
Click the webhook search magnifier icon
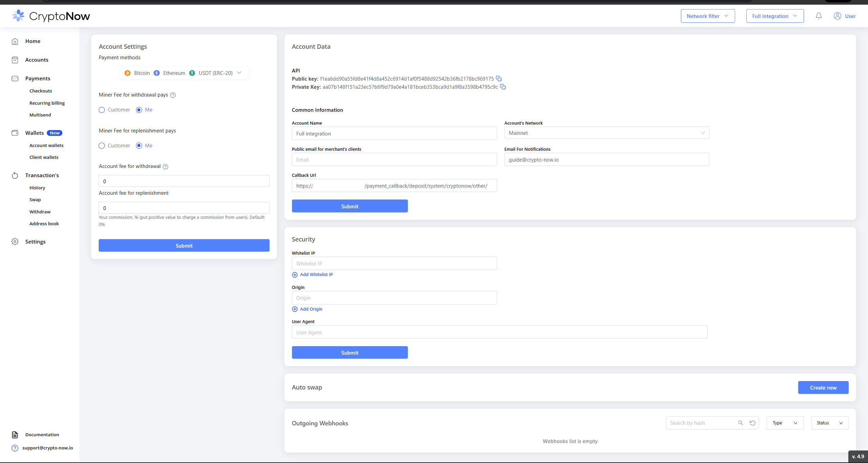tap(741, 423)
